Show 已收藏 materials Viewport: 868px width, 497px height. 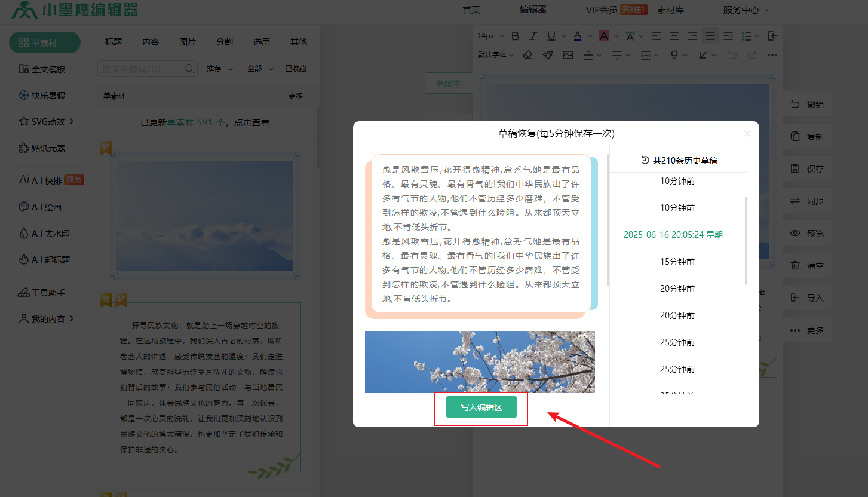(x=296, y=69)
